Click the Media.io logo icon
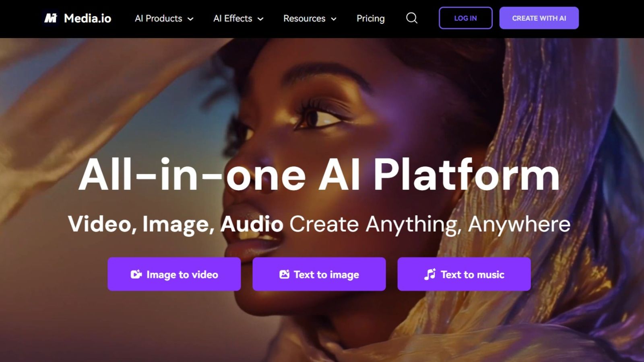The width and height of the screenshot is (644, 362). (x=51, y=18)
